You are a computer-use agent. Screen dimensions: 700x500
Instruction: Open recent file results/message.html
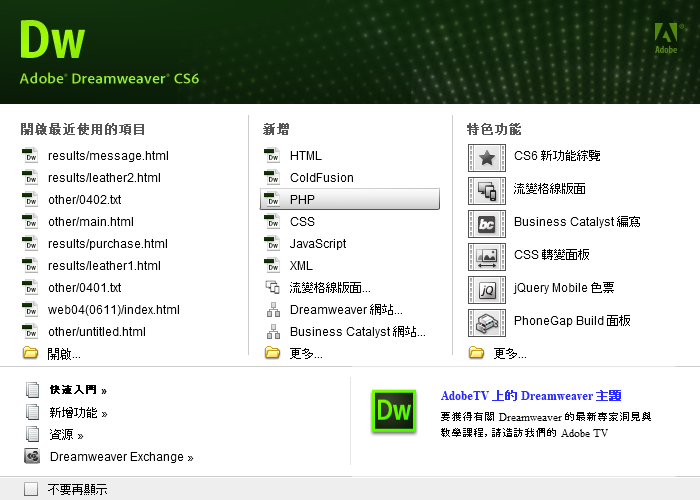pos(108,156)
